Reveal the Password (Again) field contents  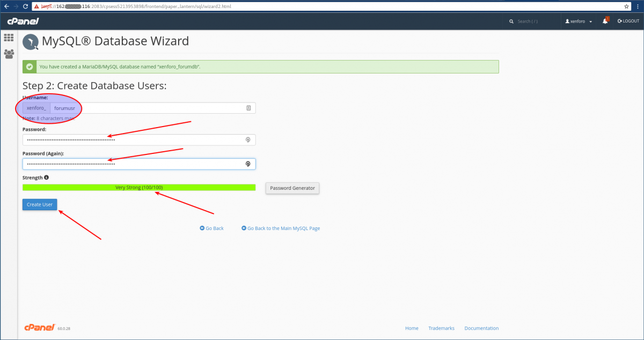click(x=247, y=164)
